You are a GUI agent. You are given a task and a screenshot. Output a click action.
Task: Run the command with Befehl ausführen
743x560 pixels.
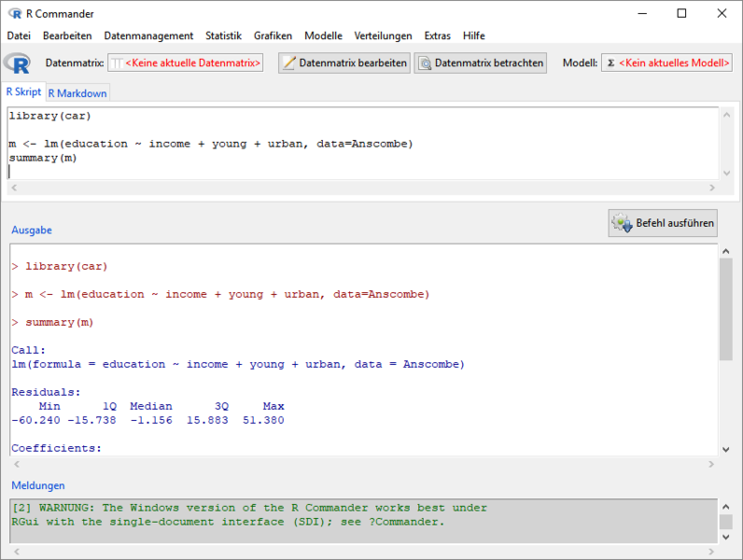pyautogui.click(x=663, y=223)
